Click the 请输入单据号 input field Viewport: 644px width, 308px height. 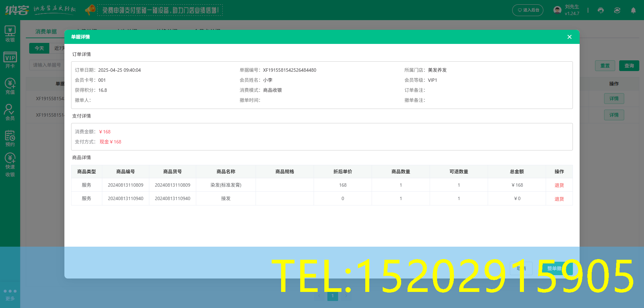tap(47, 65)
